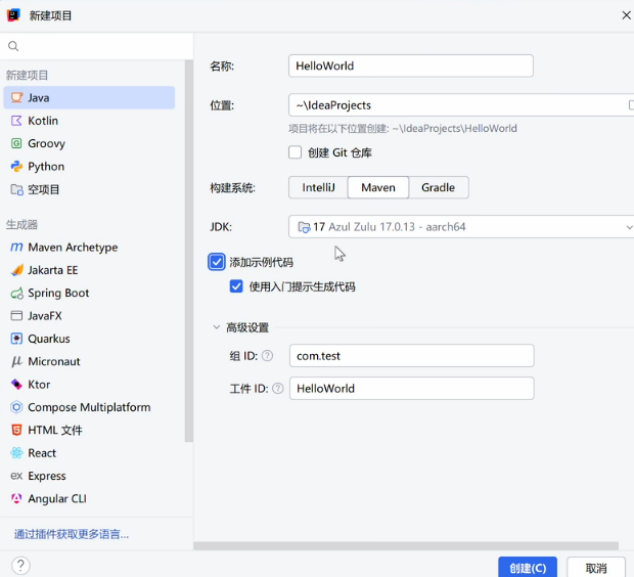Image resolution: width=634 pixels, height=577 pixels.
Task: Choose Maven build system
Action: tap(378, 188)
